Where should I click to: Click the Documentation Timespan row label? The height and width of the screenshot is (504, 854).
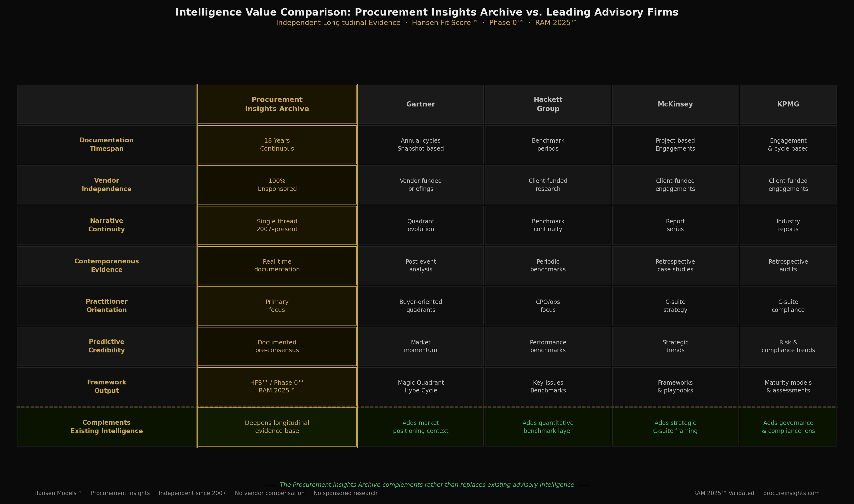106,144
